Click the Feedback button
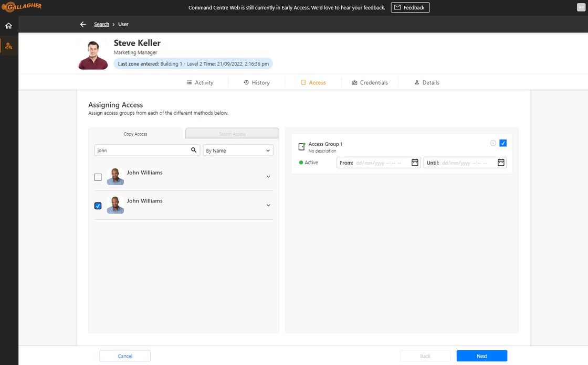Image resolution: width=588 pixels, height=365 pixels. click(x=410, y=7)
